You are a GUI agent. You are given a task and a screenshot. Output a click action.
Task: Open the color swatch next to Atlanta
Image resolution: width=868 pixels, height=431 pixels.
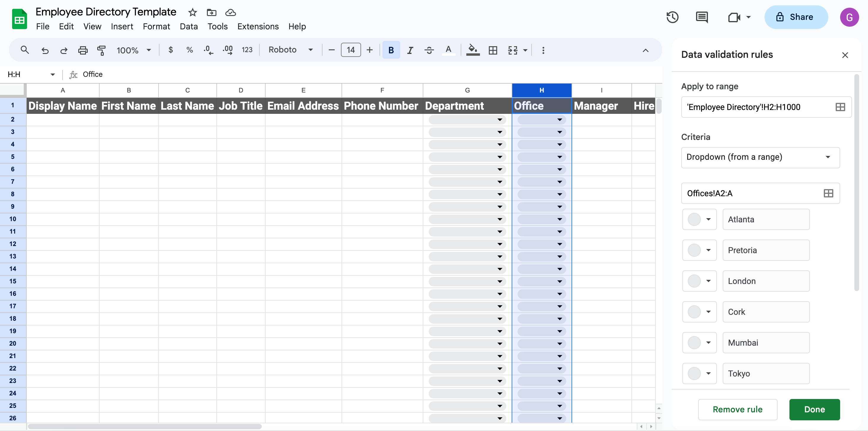699,219
